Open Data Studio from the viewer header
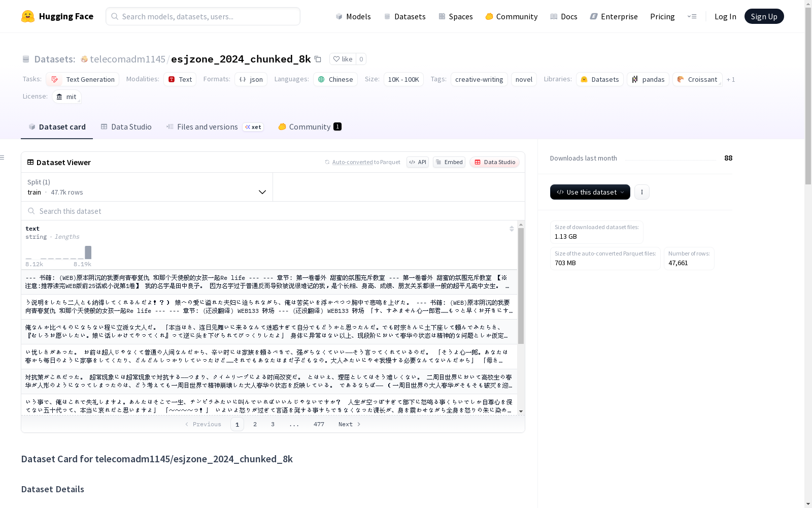Image resolution: width=812 pixels, height=508 pixels. coord(494,162)
